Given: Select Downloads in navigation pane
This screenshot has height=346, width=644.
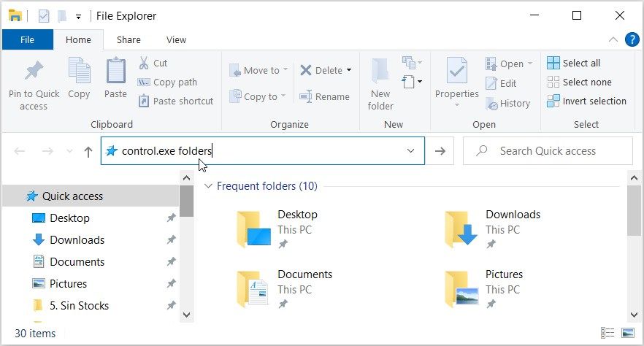Looking at the screenshot, I should click(x=77, y=239).
